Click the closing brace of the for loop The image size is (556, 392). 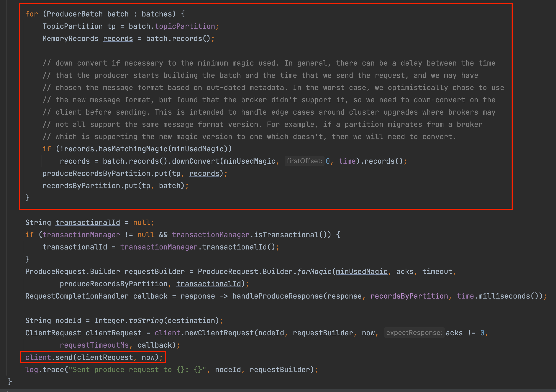[27, 198]
